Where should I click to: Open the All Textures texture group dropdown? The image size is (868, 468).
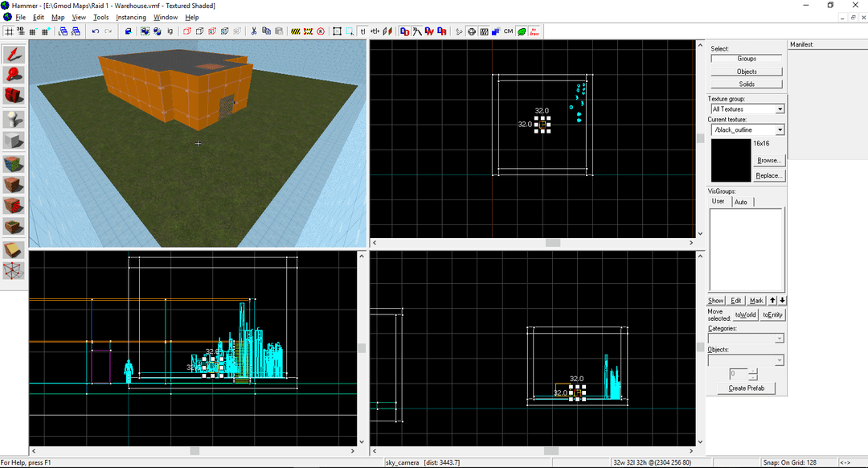(746, 109)
